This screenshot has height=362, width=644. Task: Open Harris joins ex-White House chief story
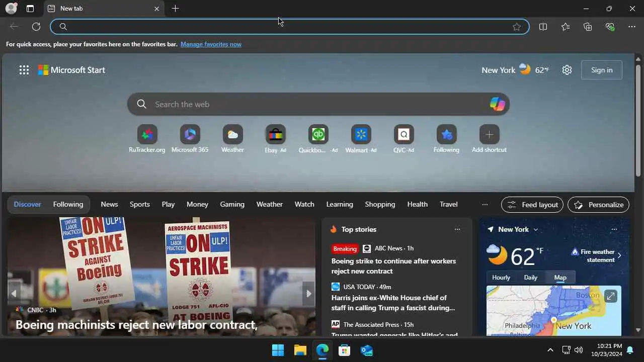pyautogui.click(x=393, y=303)
